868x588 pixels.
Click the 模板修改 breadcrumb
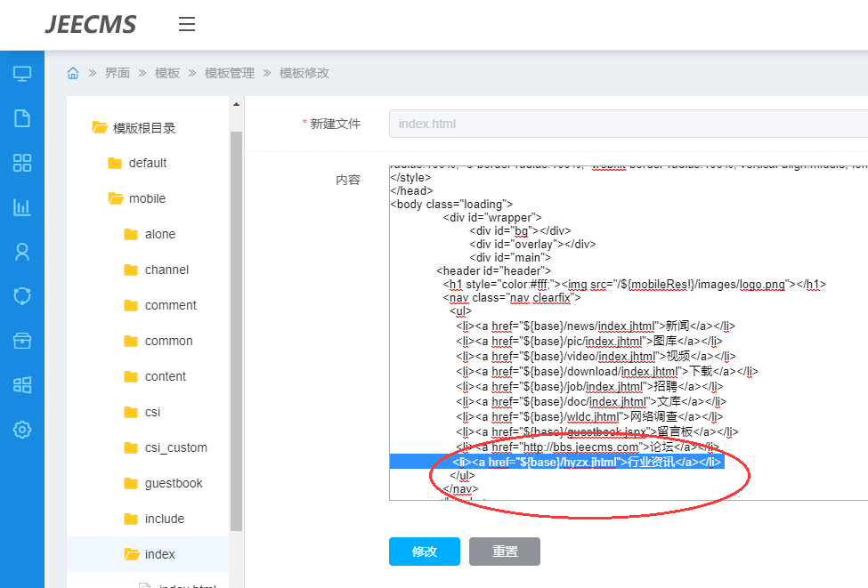[304, 73]
